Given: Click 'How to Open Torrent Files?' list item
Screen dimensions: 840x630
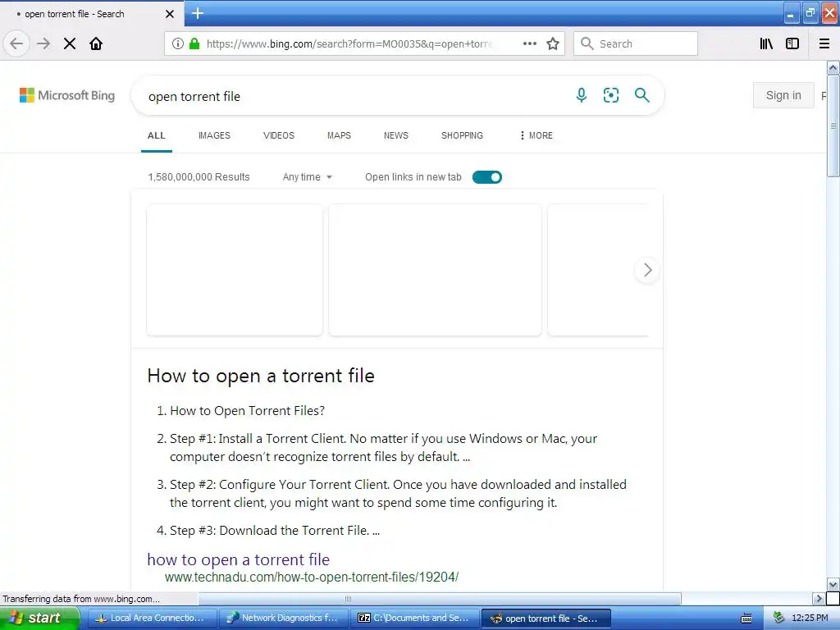Looking at the screenshot, I should click(248, 411).
